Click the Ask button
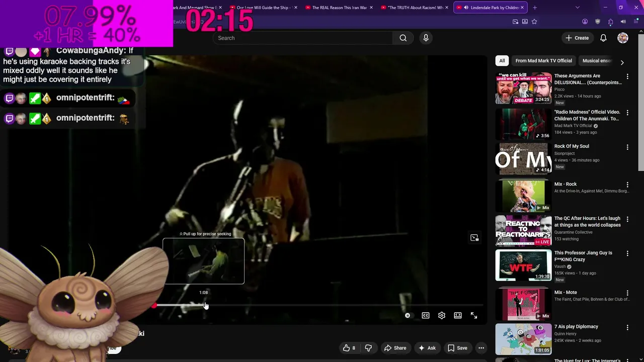 click(x=427, y=348)
